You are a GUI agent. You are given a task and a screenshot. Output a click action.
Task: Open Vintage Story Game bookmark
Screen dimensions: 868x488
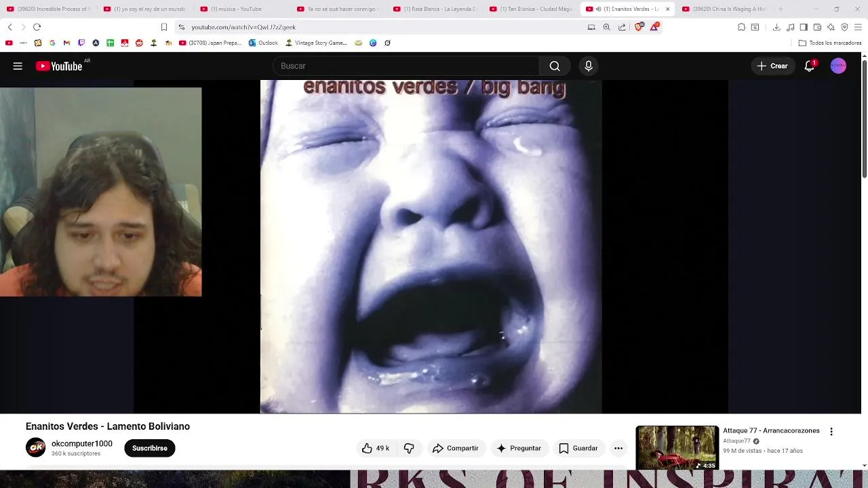(316, 43)
